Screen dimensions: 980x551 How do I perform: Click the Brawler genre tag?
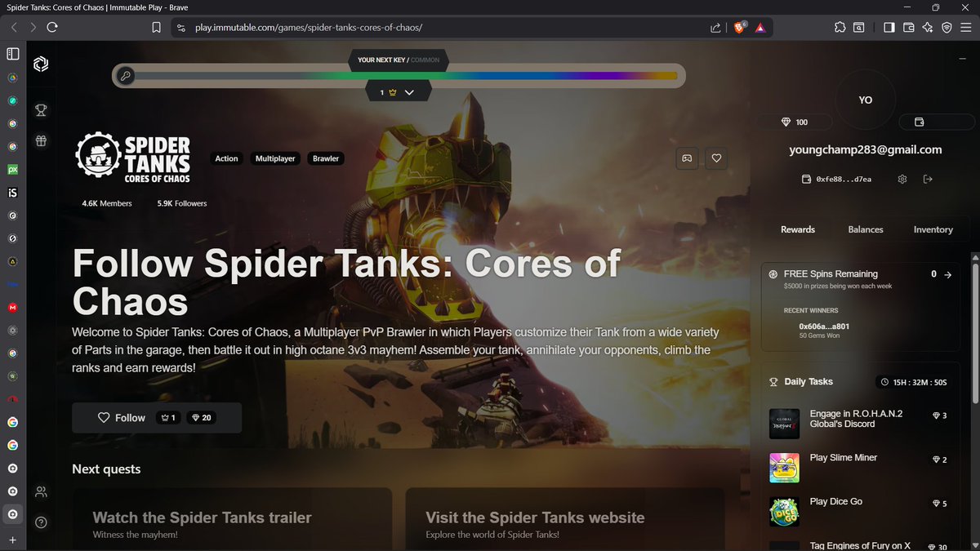pos(326,158)
